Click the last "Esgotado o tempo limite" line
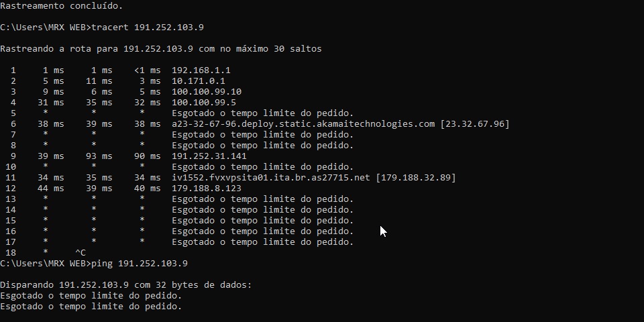The image size is (644, 322). point(91,307)
